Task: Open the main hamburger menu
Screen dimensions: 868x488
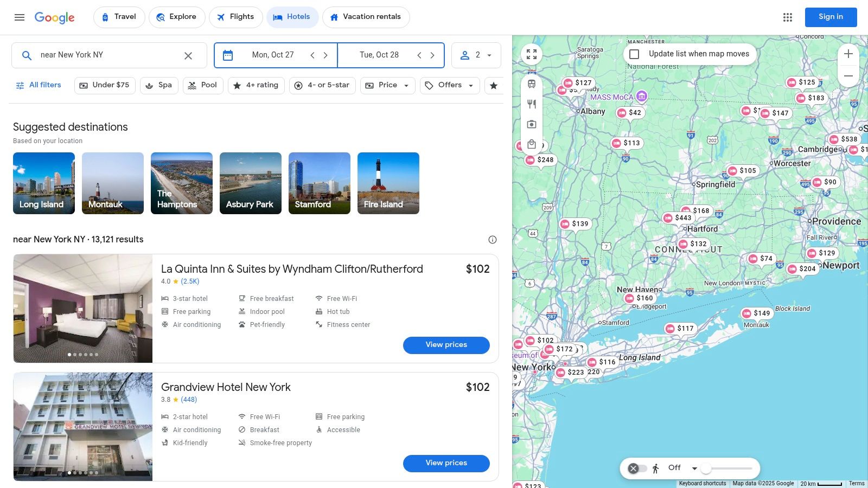Action: pyautogui.click(x=20, y=17)
